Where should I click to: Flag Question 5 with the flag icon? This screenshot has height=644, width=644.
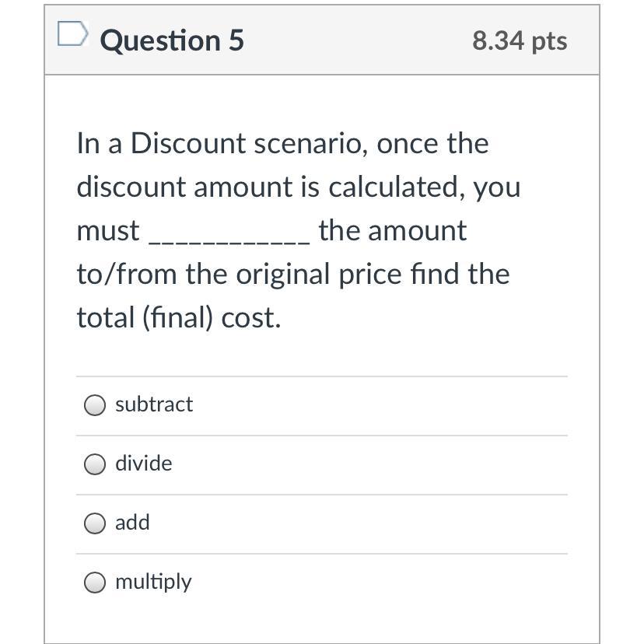click(72, 34)
